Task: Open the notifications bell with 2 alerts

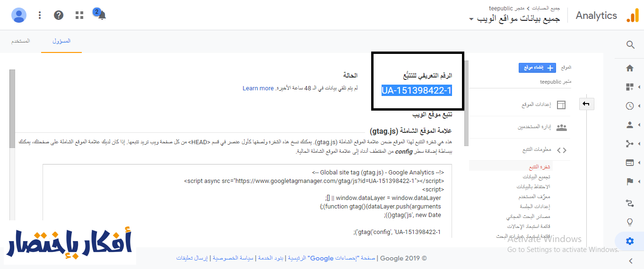Action: pyautogui.click(x=101, y=15)
